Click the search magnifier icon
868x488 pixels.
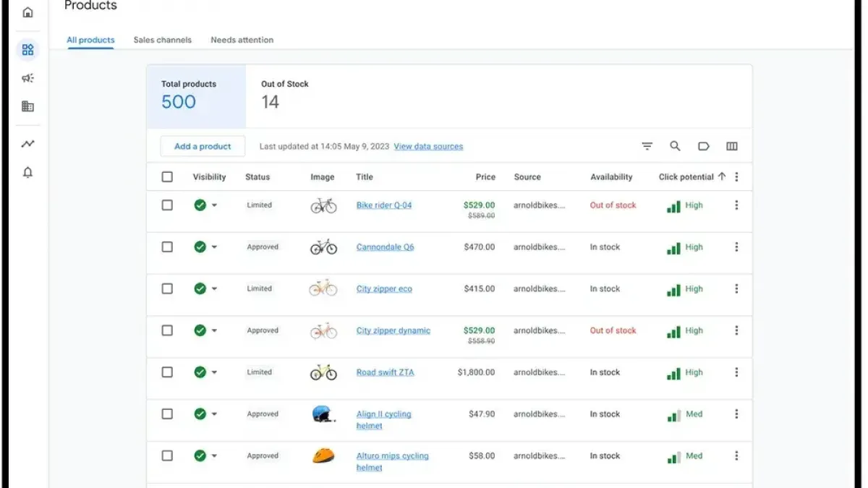coord(675,146)
